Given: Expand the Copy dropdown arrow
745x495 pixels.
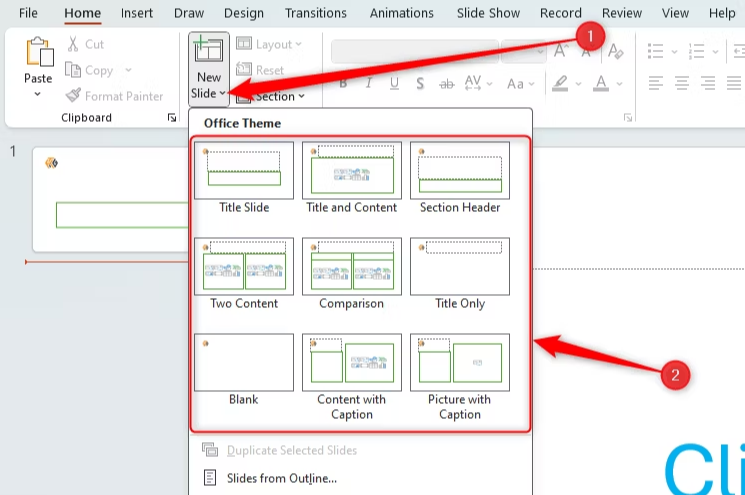Looking at the screenshot, I should (128, 70).
